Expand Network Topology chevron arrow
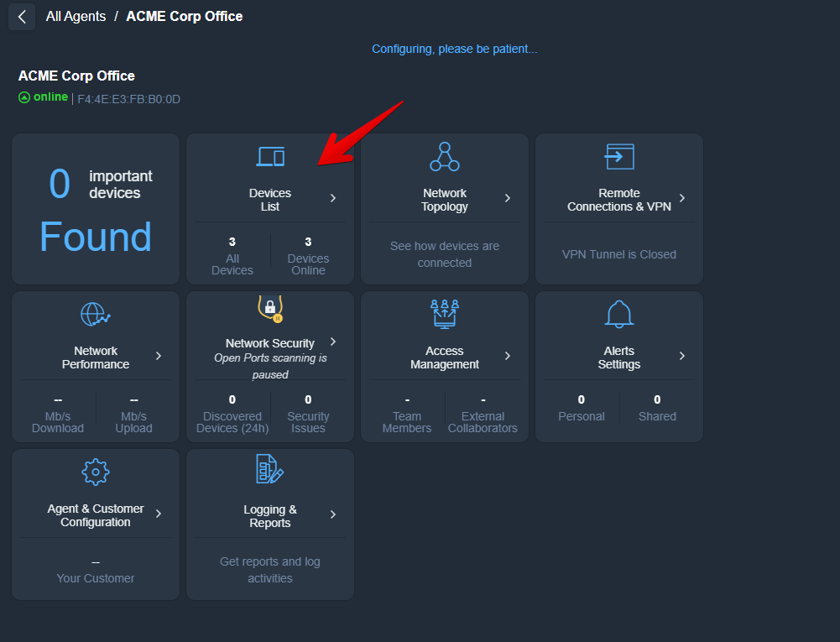 tap(508, 199)
